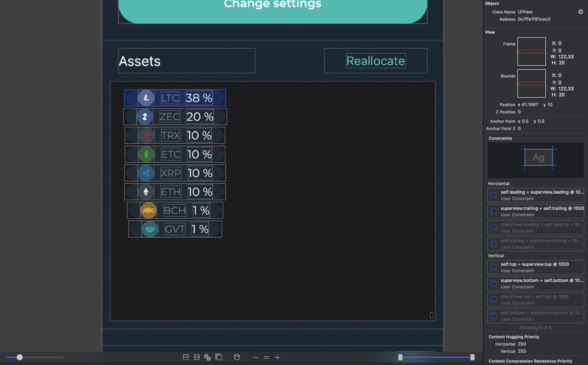This screenshot has height=365, width=588.
Task: Zoom in with the plus icon
Action: [x=277, y=357]
